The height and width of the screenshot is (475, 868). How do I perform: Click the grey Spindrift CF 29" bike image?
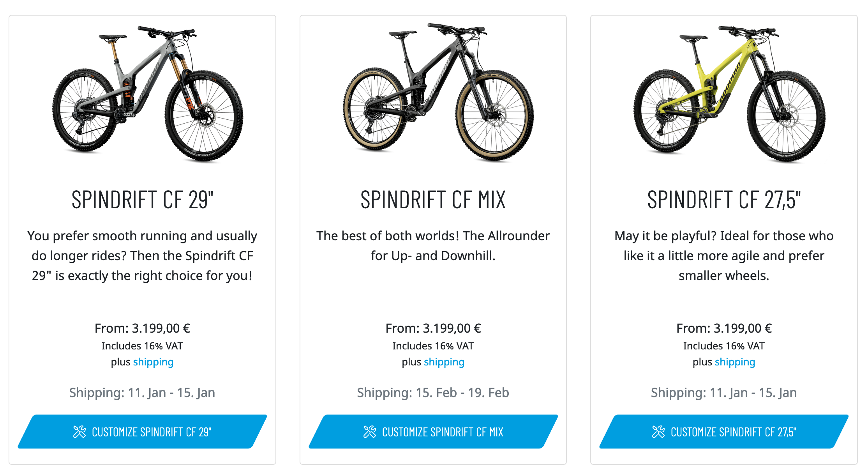(148, 94)
